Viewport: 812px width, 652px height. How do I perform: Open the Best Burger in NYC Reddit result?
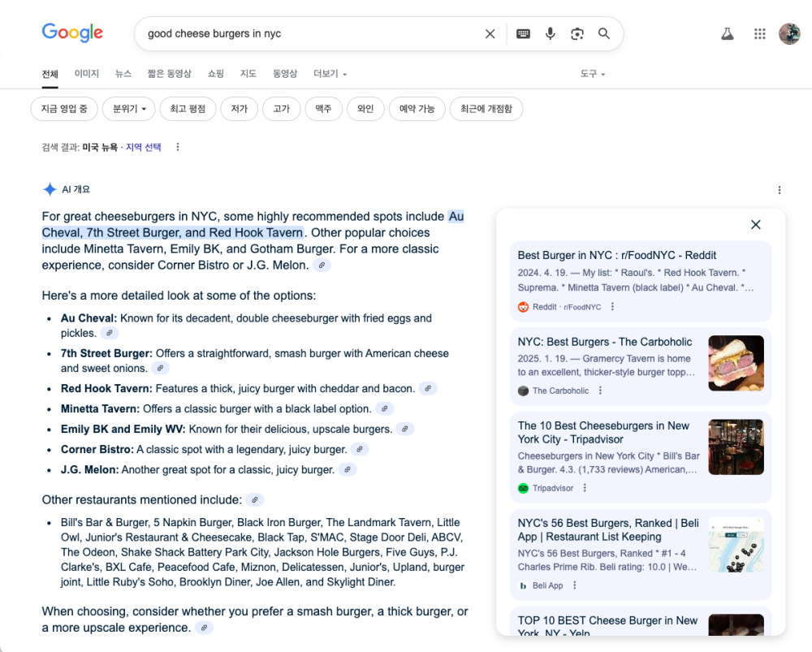(x=616, y=256)
